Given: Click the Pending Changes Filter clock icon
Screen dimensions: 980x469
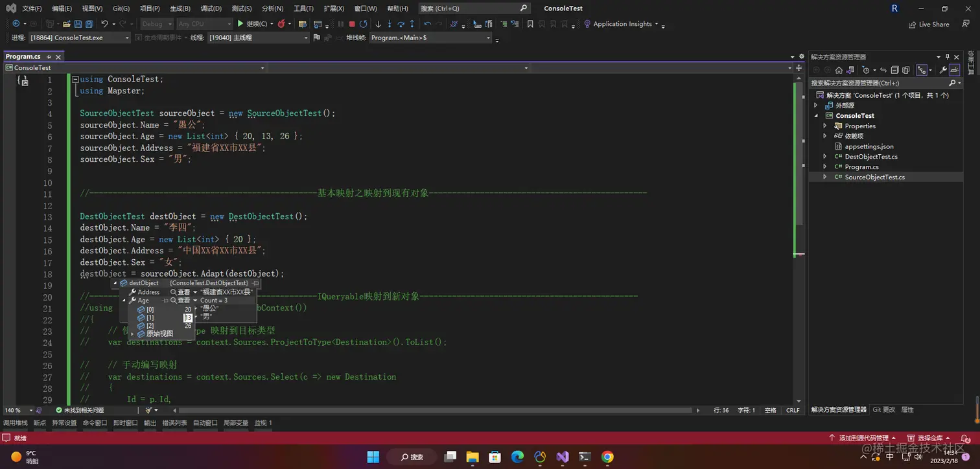Looking at the screenshot, I should click(866, 70).
